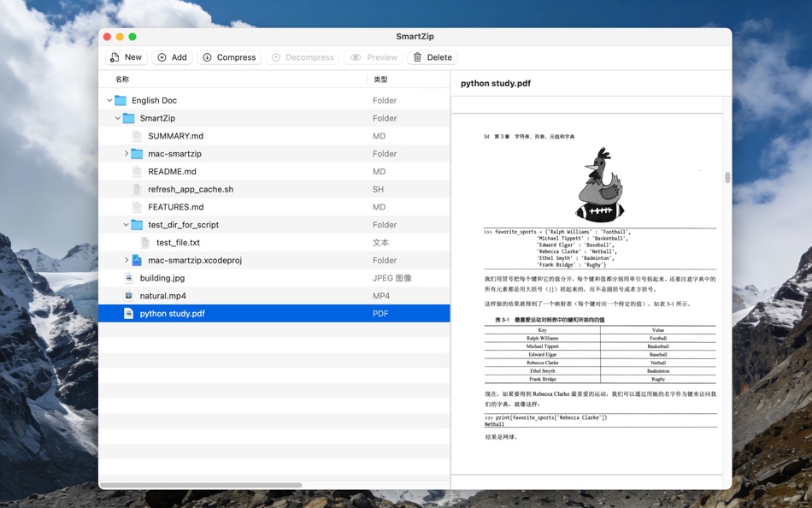Image resolution: width=812 pixels, height=508 pixels.
Task: Select the building.jpg file row
Action: pos(256,277)
